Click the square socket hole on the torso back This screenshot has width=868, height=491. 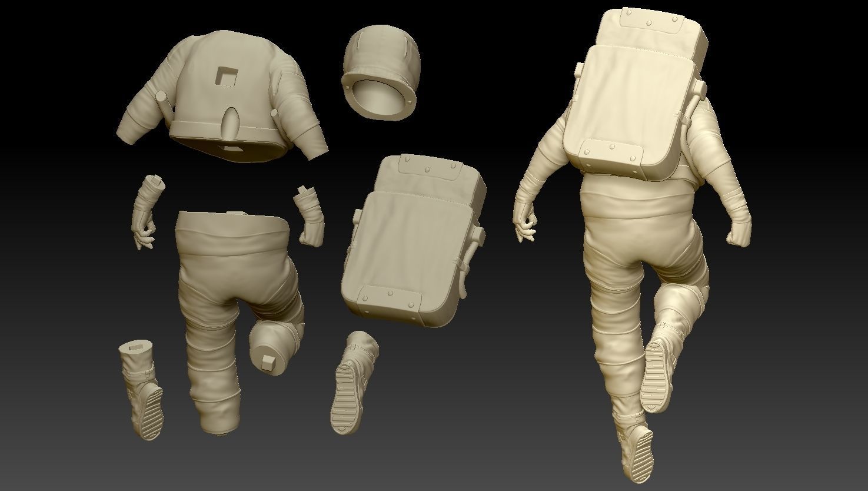point(227,77)
